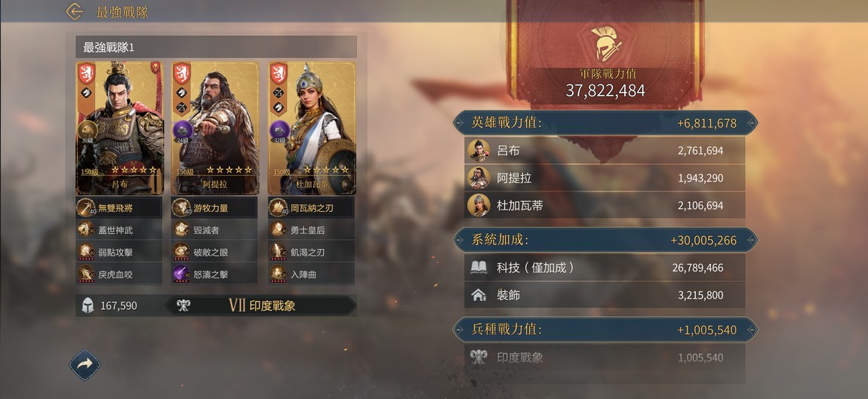This screenshot has height=399, width=868.
Task: Tap the helmet troop count icon
Action: [88, 305]
